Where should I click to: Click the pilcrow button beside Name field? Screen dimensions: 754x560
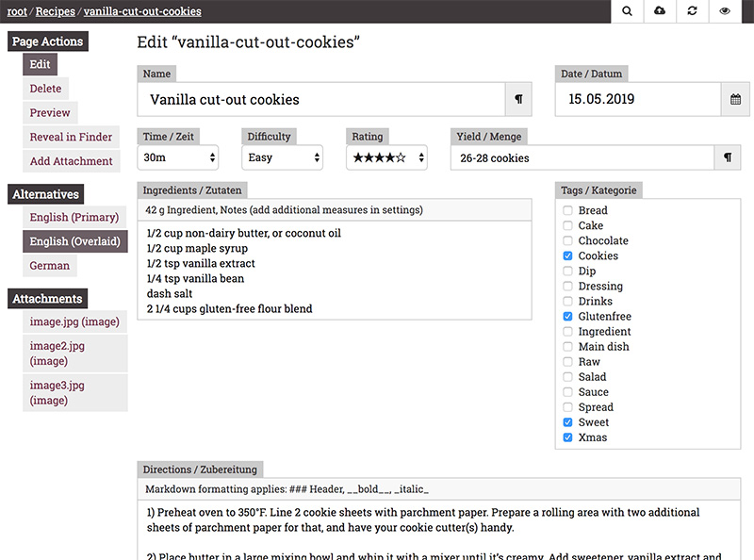point(518,99)
